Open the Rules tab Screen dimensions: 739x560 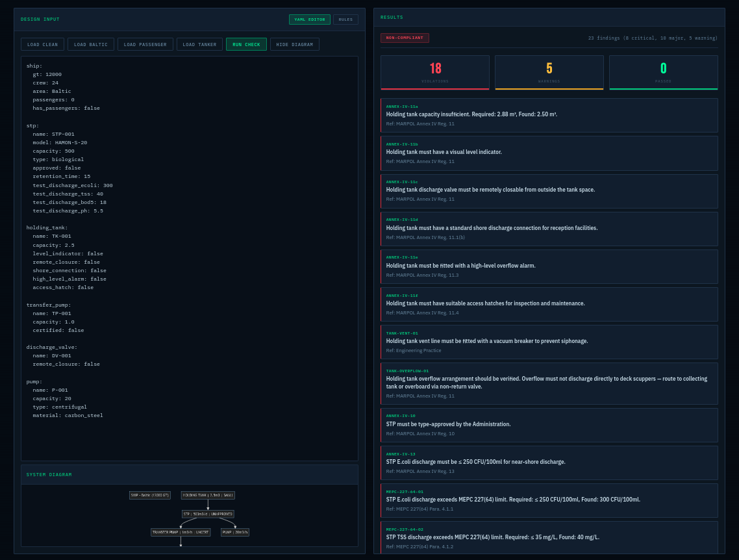click(345, 19)
